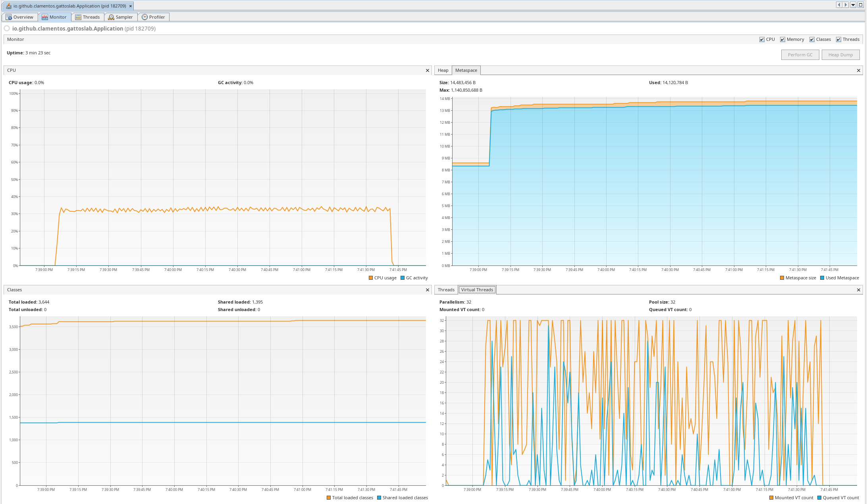Viewport: 867px width, 504px height.
Task: Click the Uptime 3 min 23 sec text
Action: point(29,53)
